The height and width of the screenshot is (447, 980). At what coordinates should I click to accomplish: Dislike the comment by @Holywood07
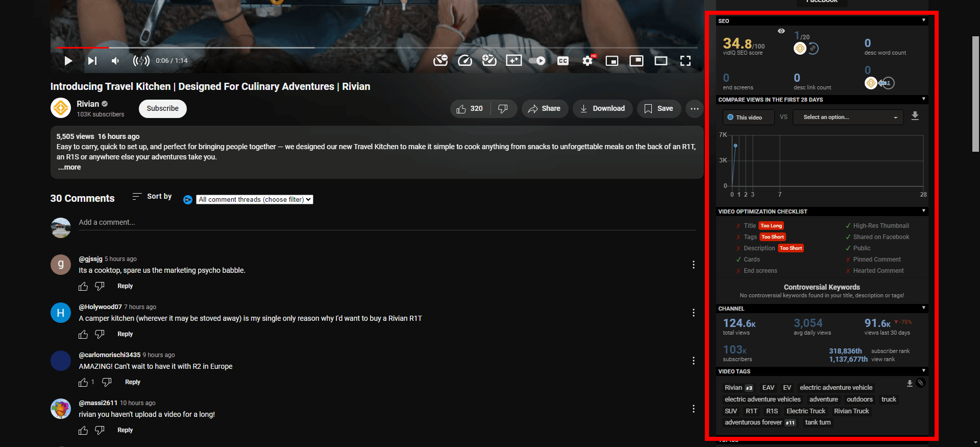100,334
